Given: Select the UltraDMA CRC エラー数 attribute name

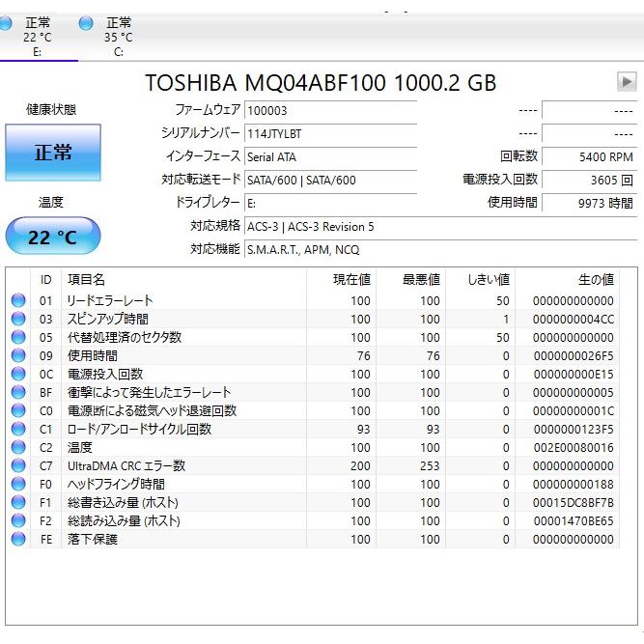Looking at the screenshot, I should (x=126, y=465).
